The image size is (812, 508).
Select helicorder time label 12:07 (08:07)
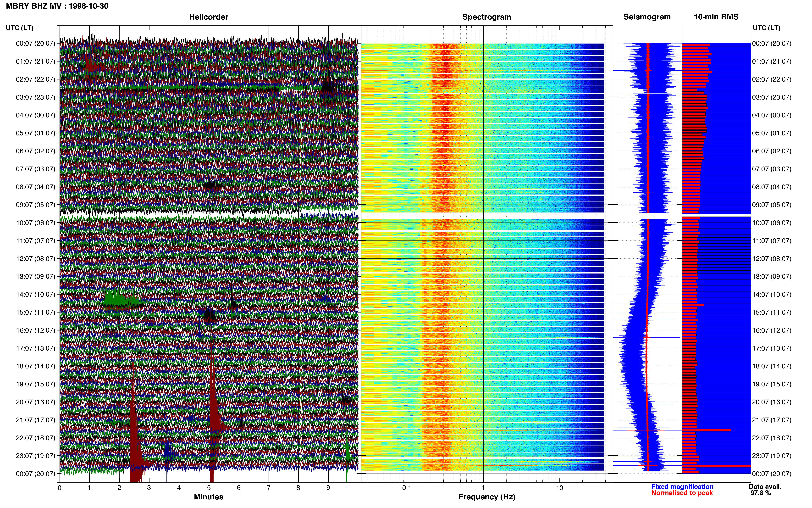click(36, 259)
